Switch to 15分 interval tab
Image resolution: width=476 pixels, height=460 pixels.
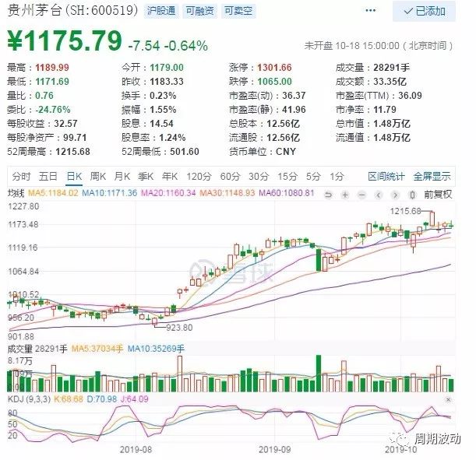point(287,176)
